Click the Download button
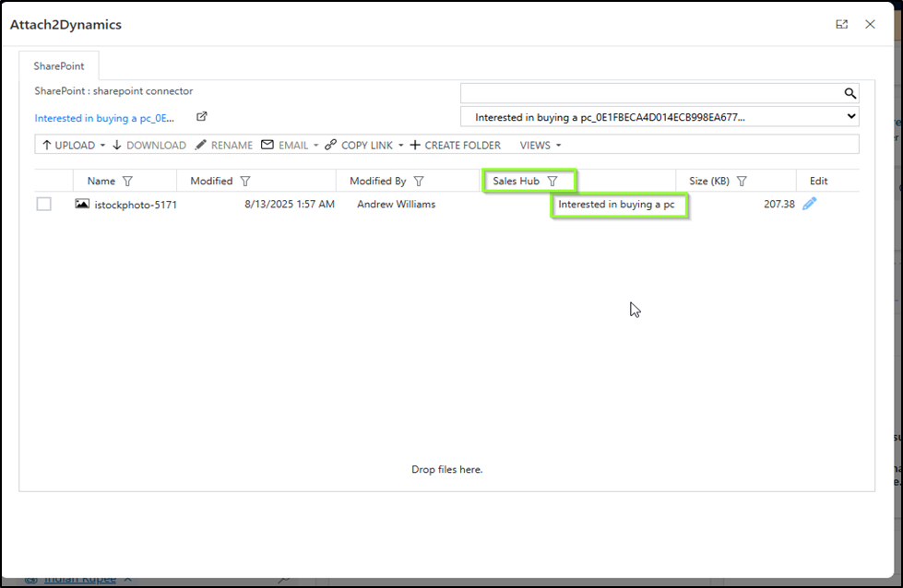Image resolution: width=903 pixels, height=588 pixels. click(149, 146)
